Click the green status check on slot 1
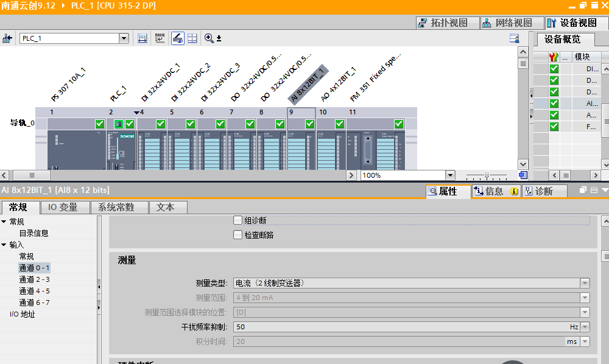 coord(100,124)
